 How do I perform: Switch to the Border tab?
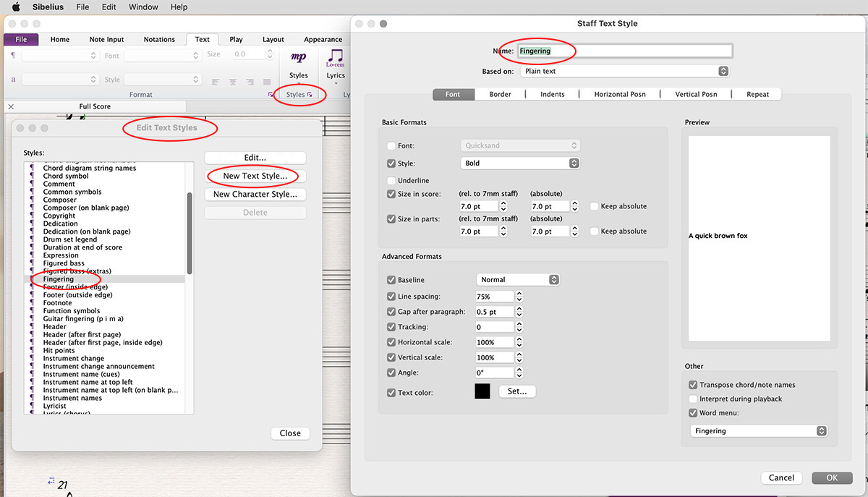(500, 94)
